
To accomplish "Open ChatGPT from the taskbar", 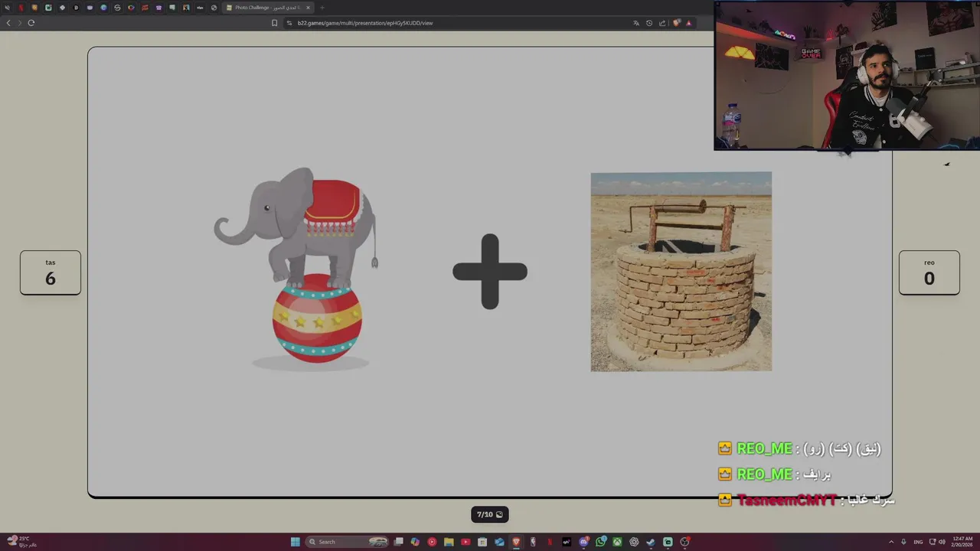I will 634,542.
